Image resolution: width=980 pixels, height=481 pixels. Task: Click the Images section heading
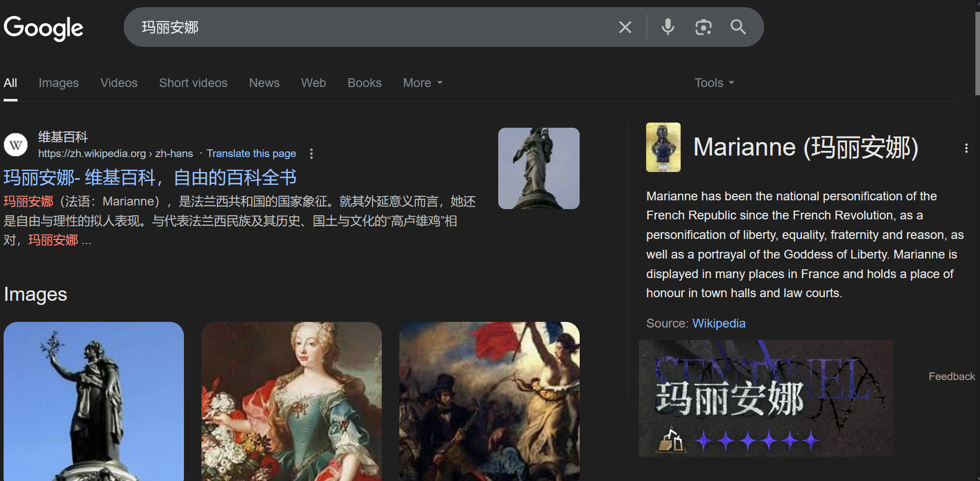coord(36,295)
